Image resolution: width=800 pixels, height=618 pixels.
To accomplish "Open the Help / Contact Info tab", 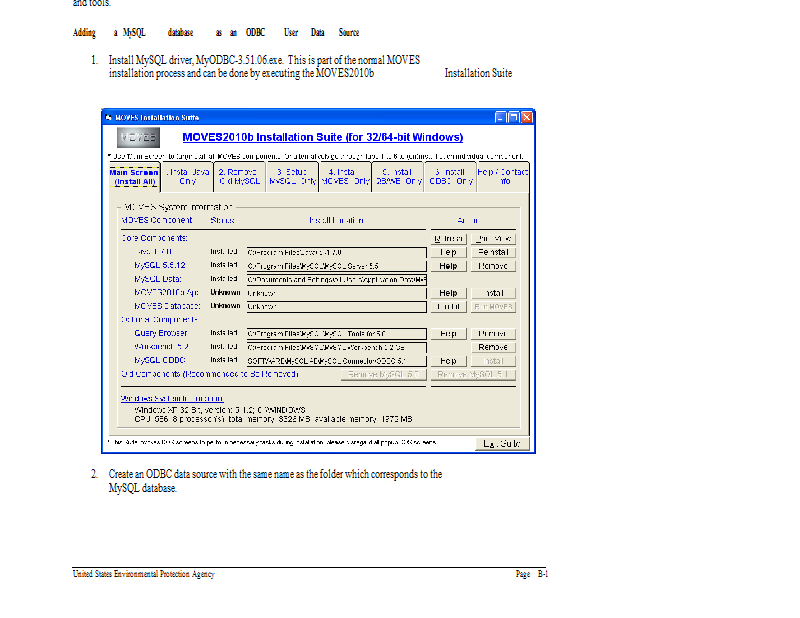I will pos(505,177).
